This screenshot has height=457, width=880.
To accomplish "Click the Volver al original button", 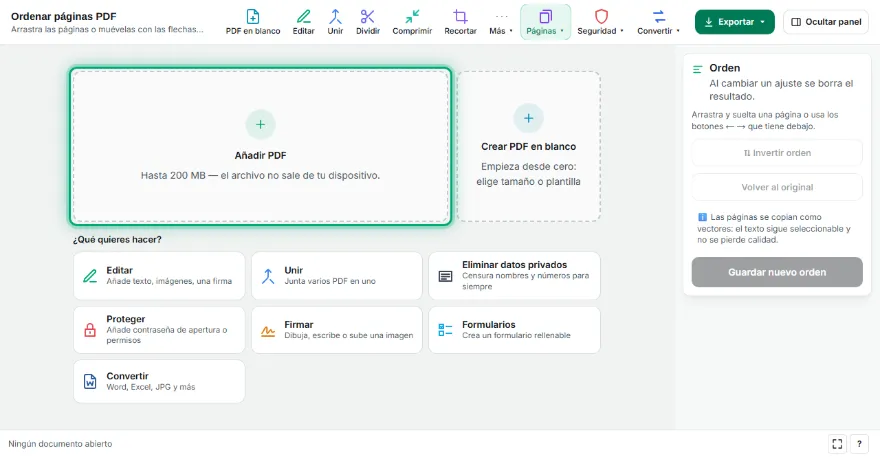I will point(777,187).
